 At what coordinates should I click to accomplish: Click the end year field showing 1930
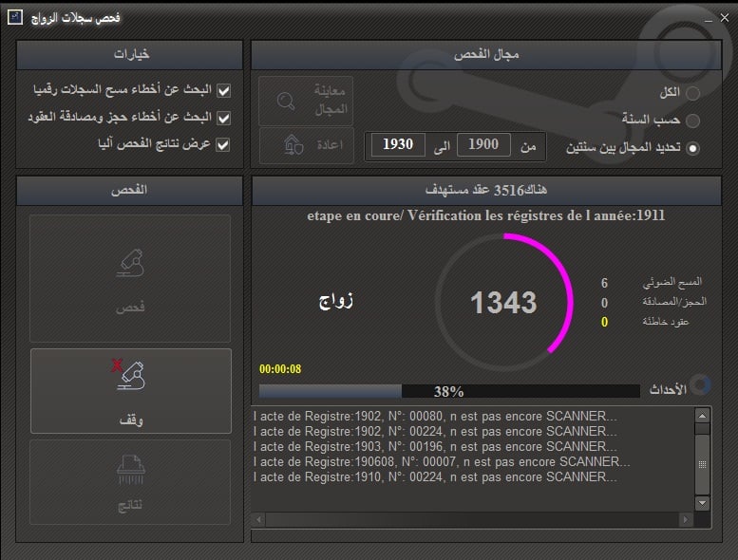pos(398,145)
